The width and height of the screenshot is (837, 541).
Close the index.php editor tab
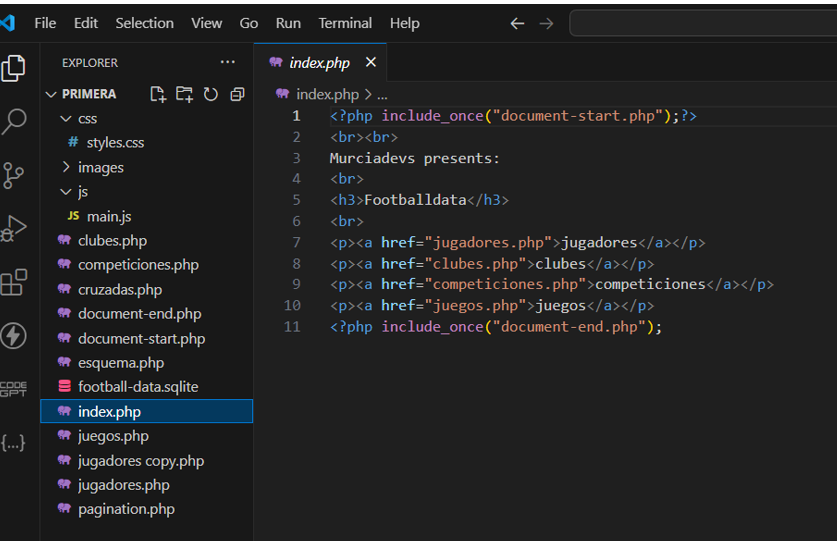coord(370,62)
